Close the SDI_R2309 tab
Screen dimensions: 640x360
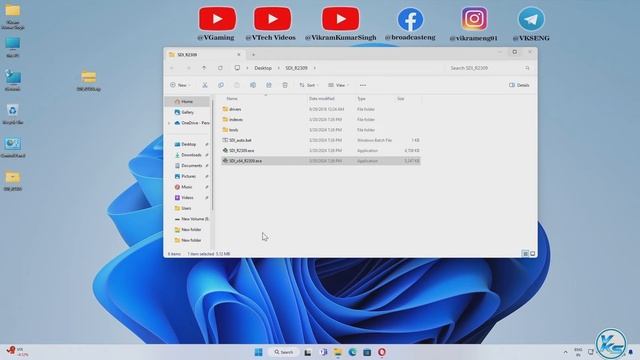tap(239, 55)
